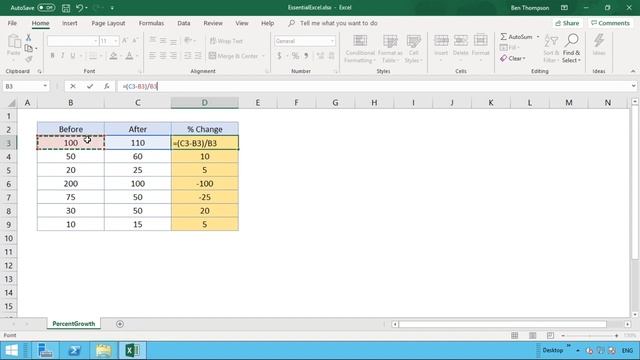
Task: Click the Copy icon in Clipboard group
Action: coord(29,49)
